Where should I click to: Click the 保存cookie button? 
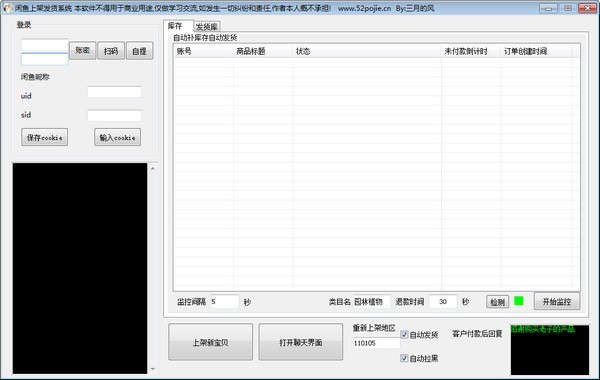[x=44, y=137]
